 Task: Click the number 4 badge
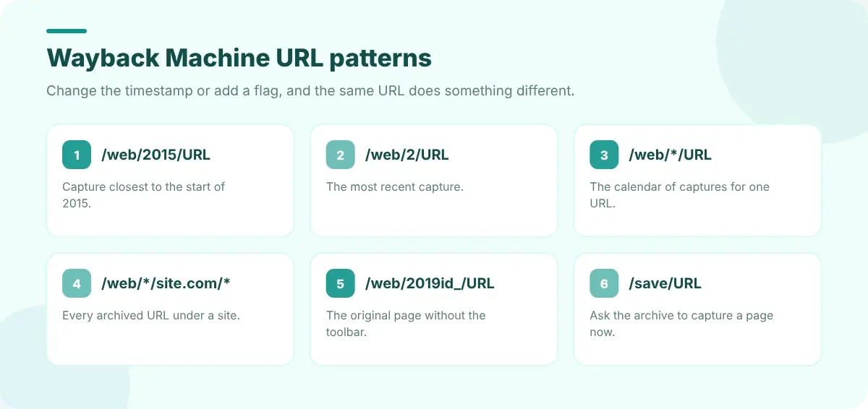coord(77,283)
